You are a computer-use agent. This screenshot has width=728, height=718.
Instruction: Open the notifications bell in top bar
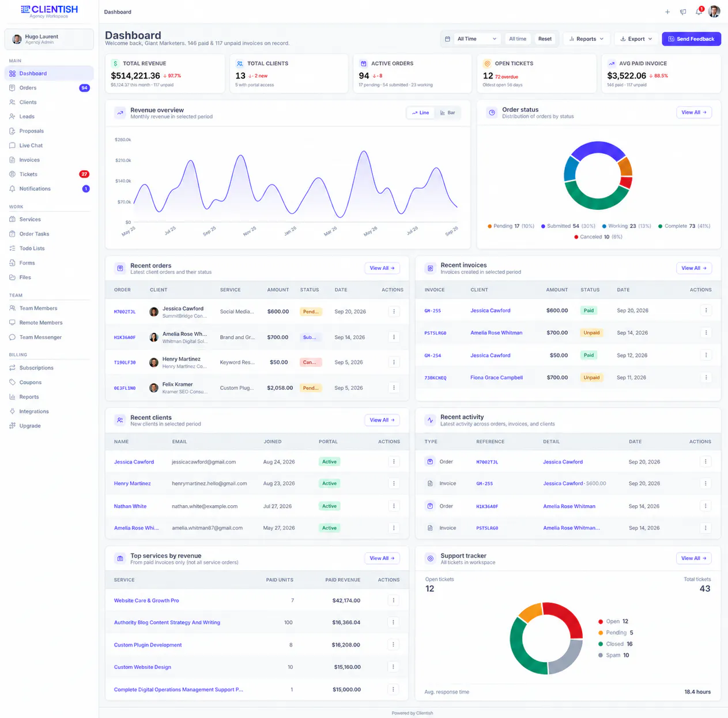point(699,12)
